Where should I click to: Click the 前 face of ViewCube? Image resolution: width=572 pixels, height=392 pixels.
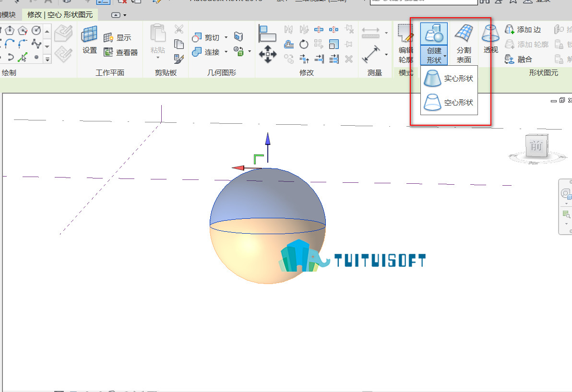tap(536, 146)
